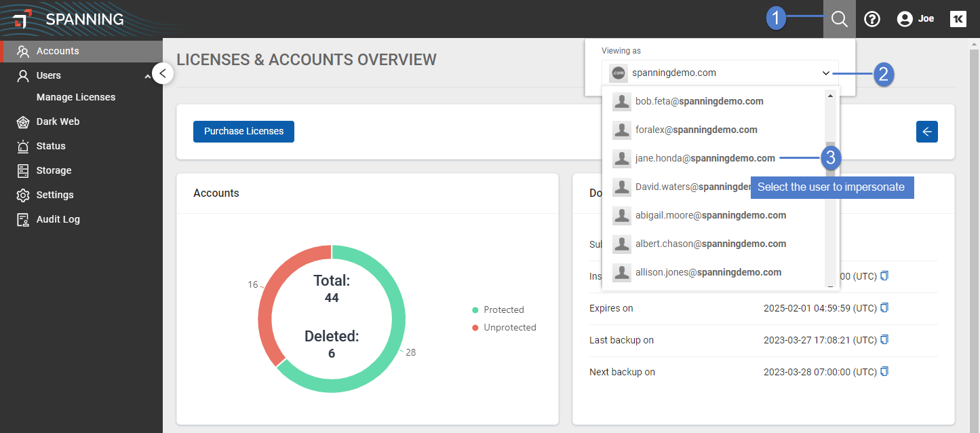Click the blue back arrow button

pyautogui.click(x=927, y=132)
